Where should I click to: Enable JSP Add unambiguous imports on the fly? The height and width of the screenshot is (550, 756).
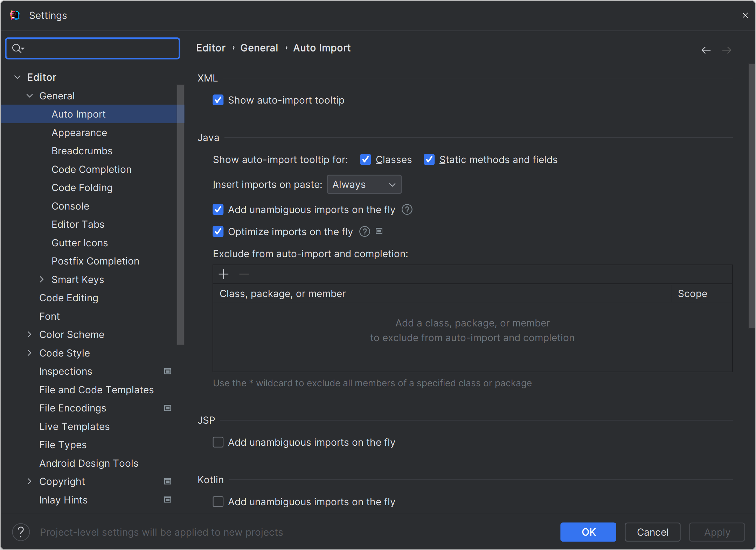tap(218, 442)
